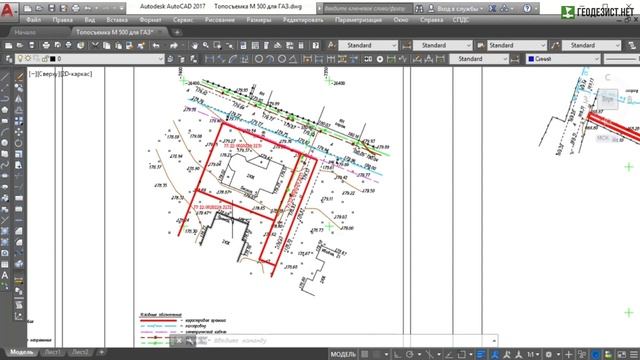Click the Zoom Window icon
640x360 pixels.
pyautogui.click(x=217, y=45)
